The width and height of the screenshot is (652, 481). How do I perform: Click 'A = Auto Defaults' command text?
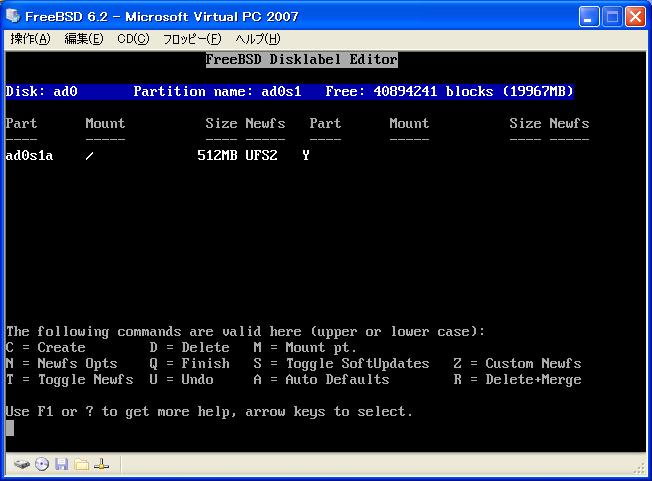coord(321,380)
